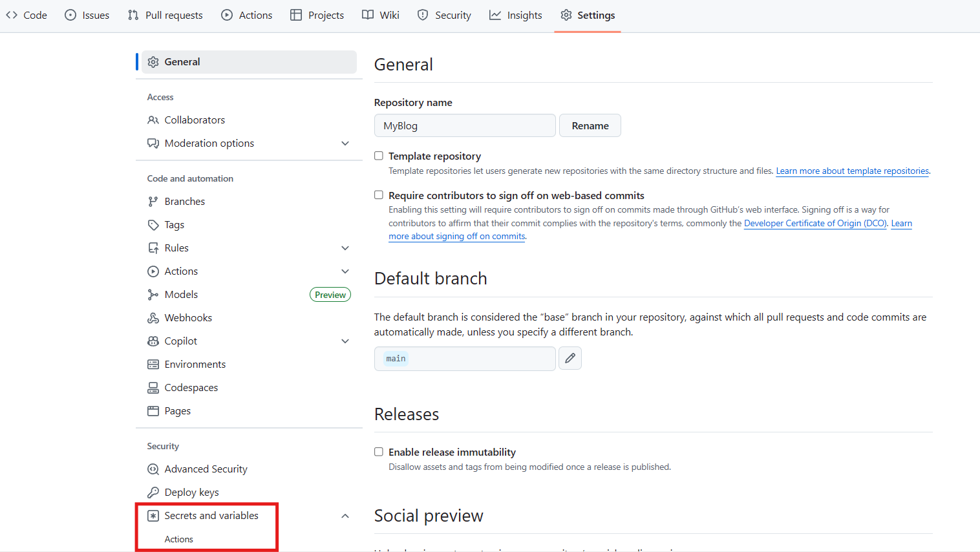Image resolution: width=980 pixels, height=552 pixels.
Task: Click the Advanced Security shield icon
Action: click(x=153, y=469)
